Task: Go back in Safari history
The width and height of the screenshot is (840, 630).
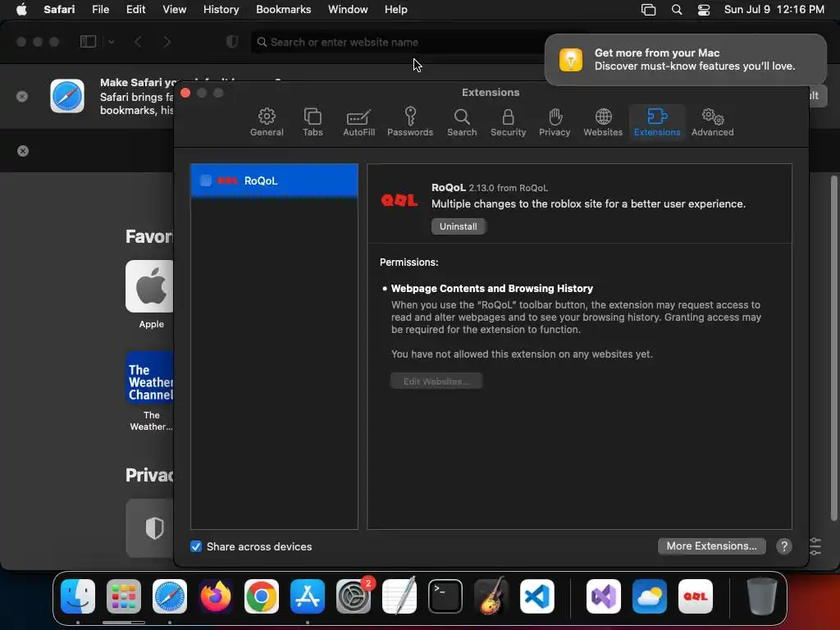Action: point(138,42)
